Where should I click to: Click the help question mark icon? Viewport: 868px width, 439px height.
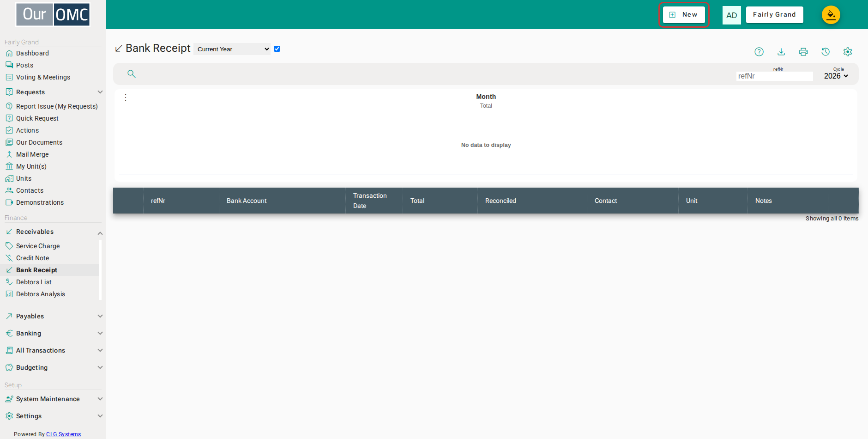759,52
